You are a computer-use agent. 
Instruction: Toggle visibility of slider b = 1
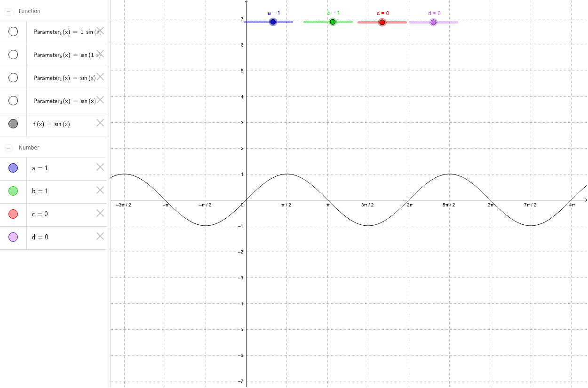click(x=13, y=191)
